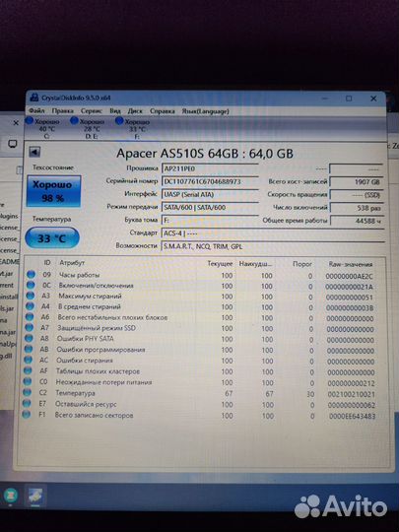
Task: Click status icon for C0 Неожиданные потери питания
Action: point(28,381)
